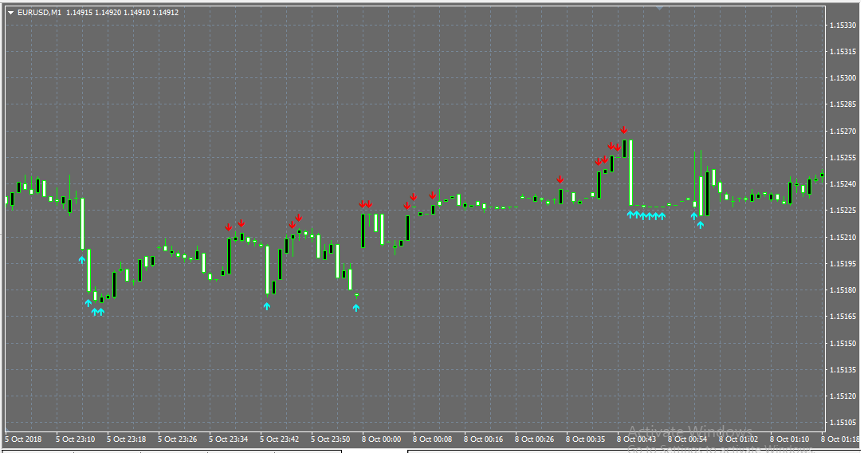Click the lone red arrow between 00:26 and 00:35

[x=560, y=179]
